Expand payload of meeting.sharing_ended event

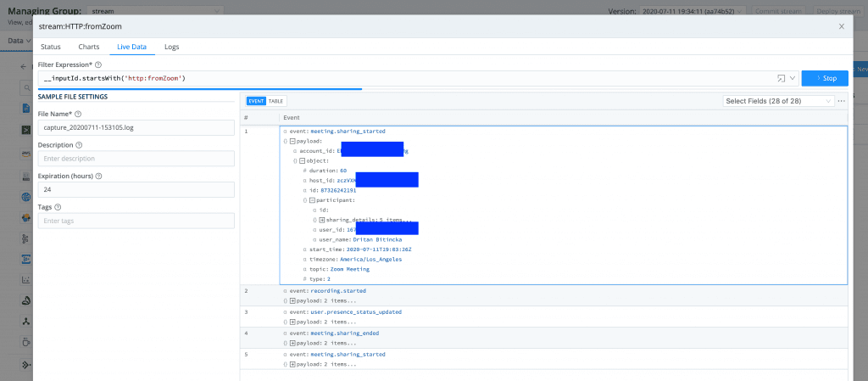click(293, 344)
